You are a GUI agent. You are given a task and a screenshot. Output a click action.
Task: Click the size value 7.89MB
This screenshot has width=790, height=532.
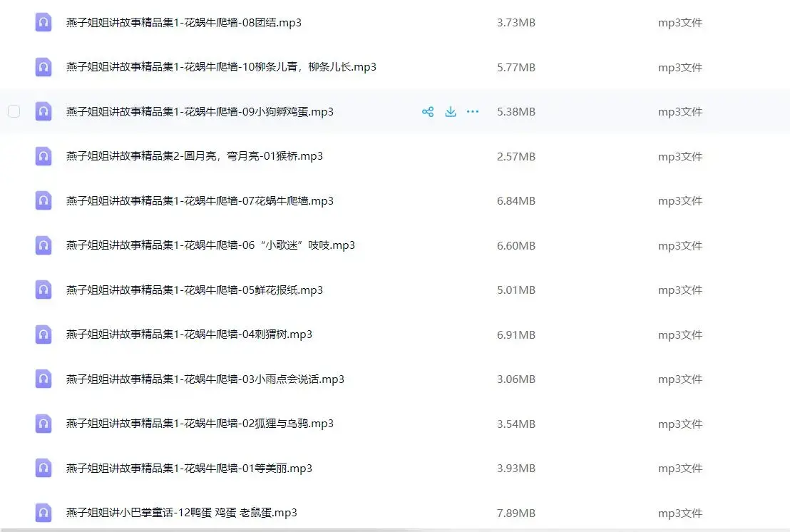pos(515,512)
